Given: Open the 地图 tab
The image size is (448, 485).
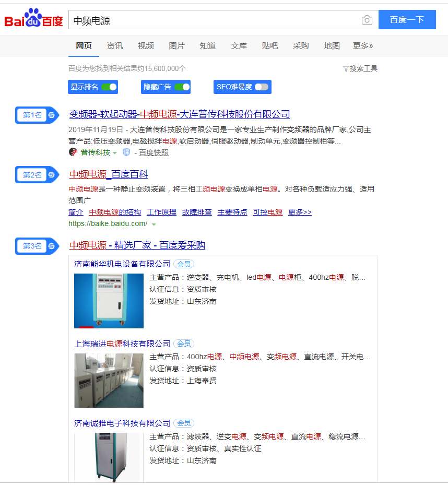Looking at the screenshot, I should [x=332, y=46].
